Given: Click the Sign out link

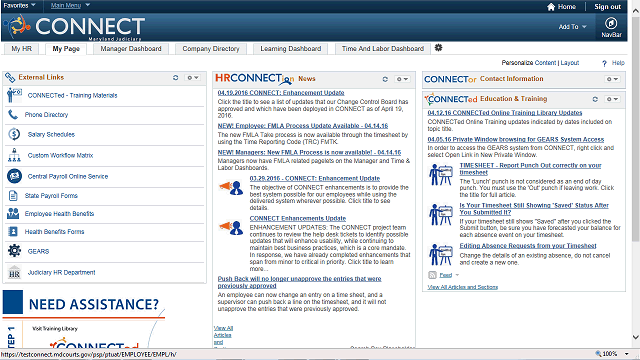Looking at the screenshot, I should pos(607,7).
